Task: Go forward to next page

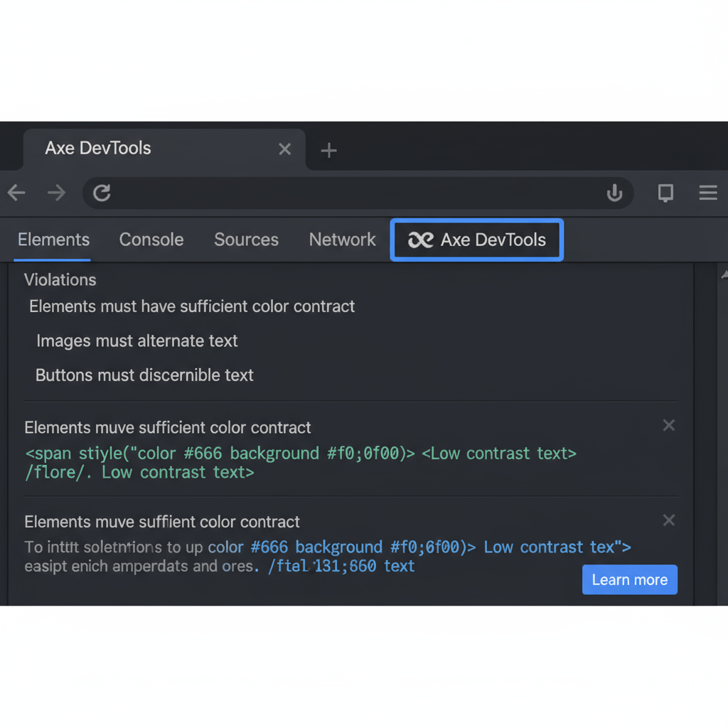Action: point(57,193)
